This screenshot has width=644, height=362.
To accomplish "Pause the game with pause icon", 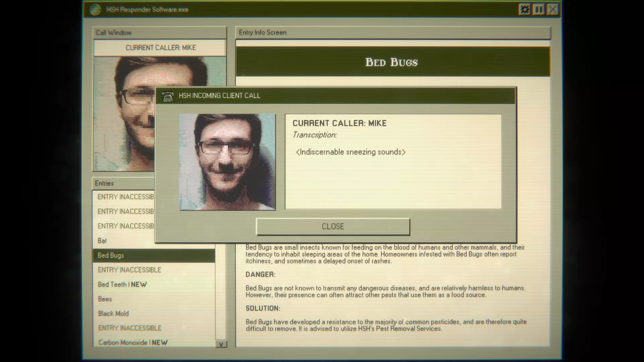I will pyautogui.click(x=539, y=9).
